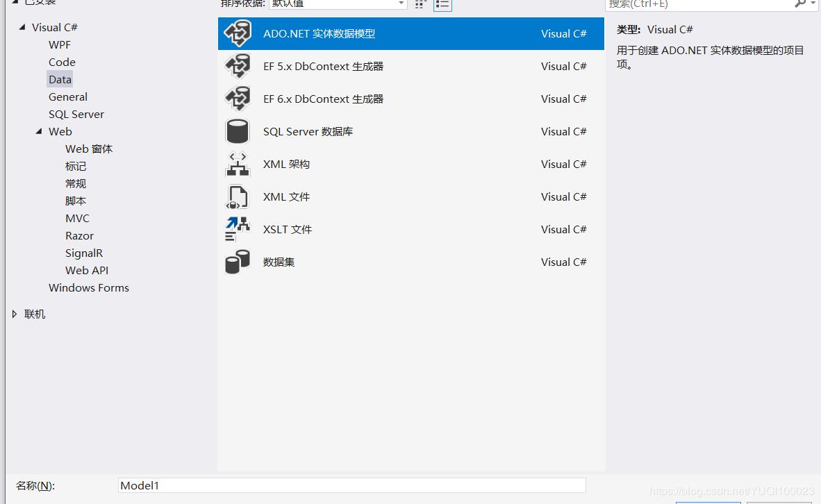Select 'ADO.NET 实体数据模型' template row
The image size is (821, 504).
pos(411,33)
